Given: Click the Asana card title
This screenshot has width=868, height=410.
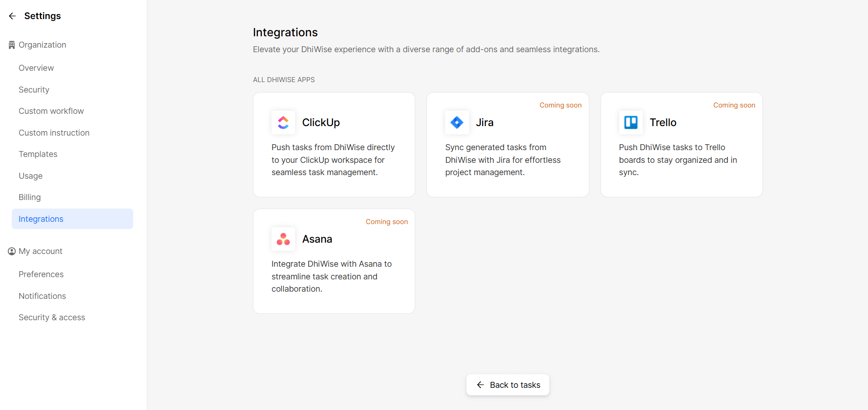Looking at the screenshot, I should [x=317, y=239].
